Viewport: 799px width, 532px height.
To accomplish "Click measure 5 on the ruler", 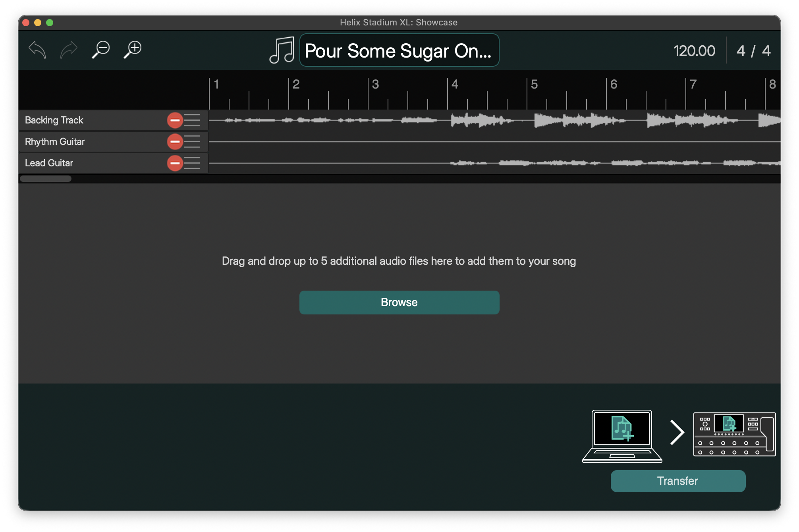I will [x=534, y=85].
